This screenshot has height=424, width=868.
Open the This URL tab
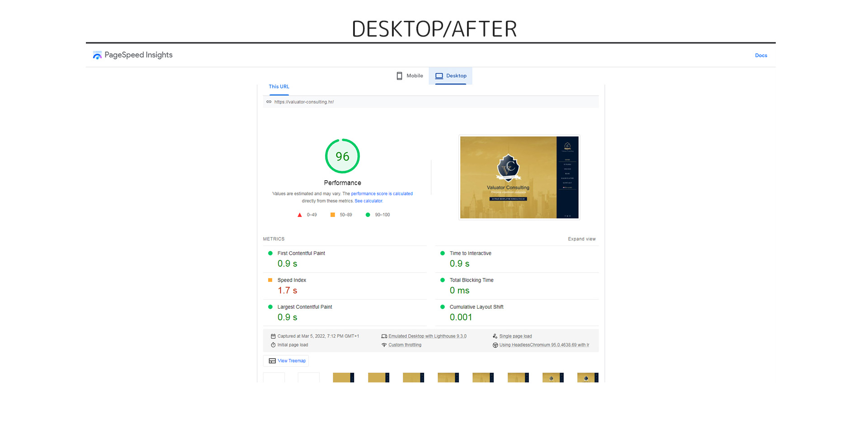(x=279, y=87)
